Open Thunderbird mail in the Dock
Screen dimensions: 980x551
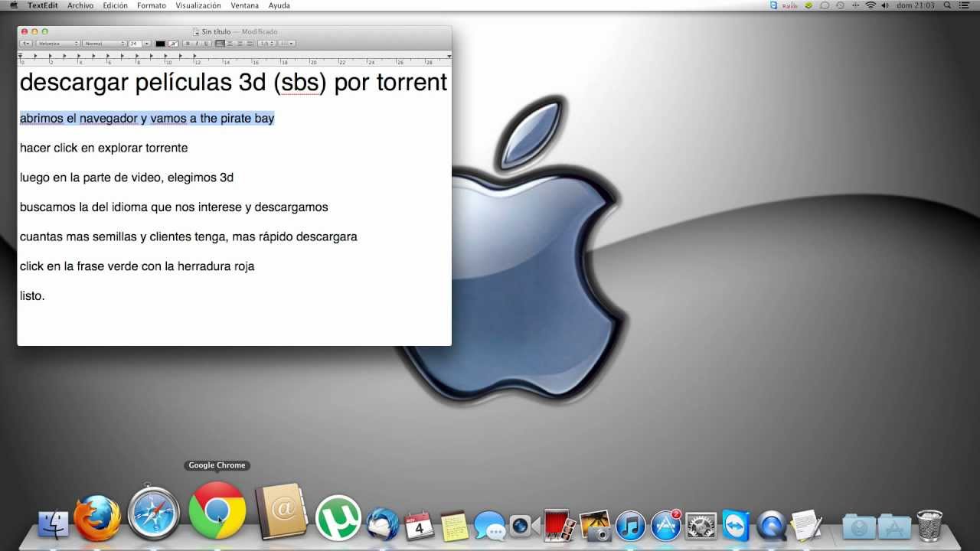point(383,524)
